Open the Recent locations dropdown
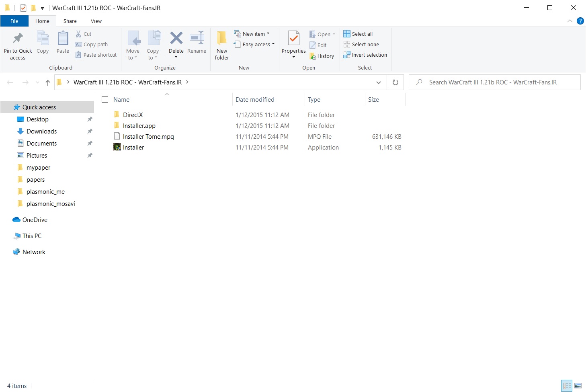The height and width of the screenshot is (392, 586). tap(37, 82)
